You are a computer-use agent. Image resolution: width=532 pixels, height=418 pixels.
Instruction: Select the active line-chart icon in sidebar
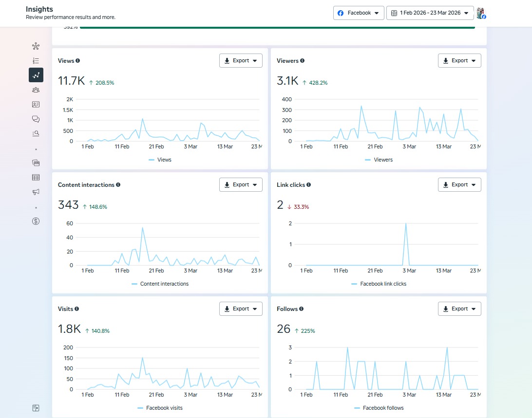click(36, 75)
